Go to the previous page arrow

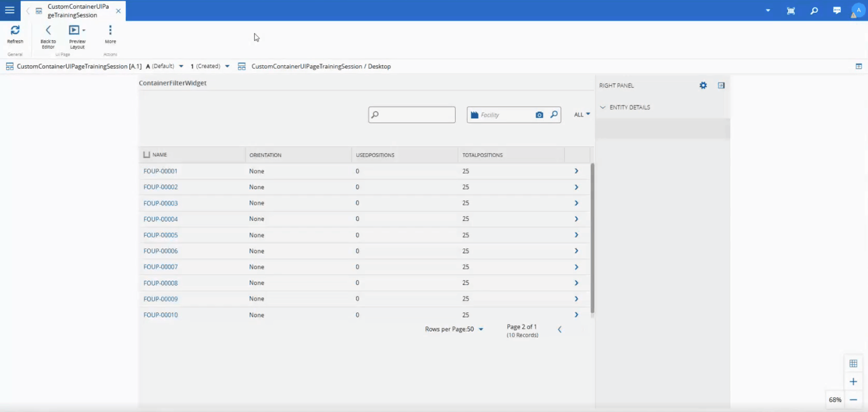coord(560,330)
